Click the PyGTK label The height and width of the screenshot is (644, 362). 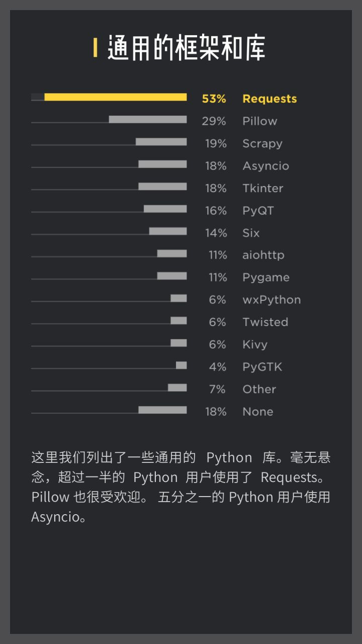[262, 367]
